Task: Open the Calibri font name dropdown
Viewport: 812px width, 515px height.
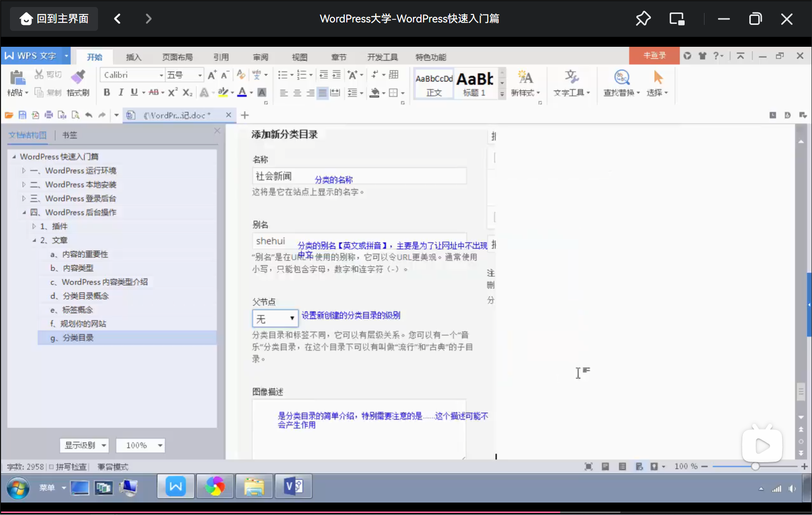Action: coord(161,75)
